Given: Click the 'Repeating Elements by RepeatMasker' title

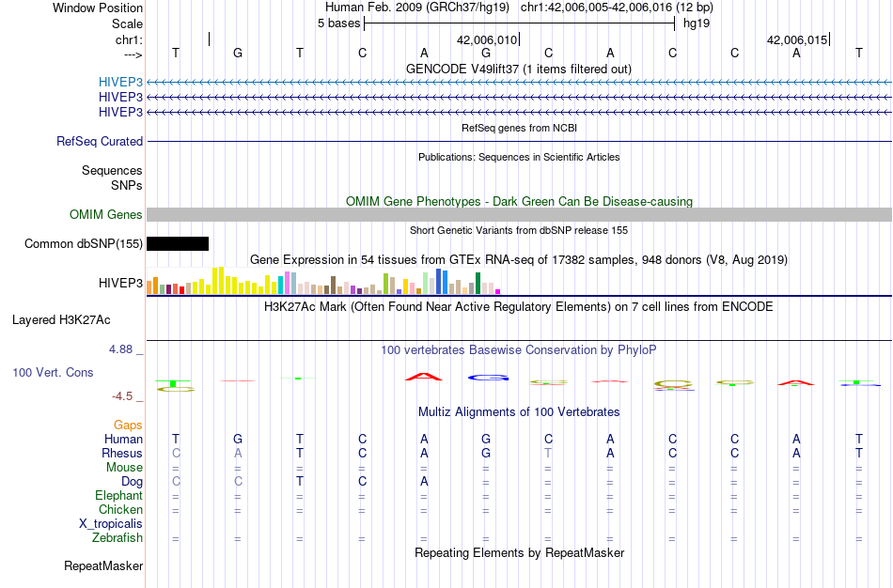Looking at the screenshot, I should coord(520,553).
